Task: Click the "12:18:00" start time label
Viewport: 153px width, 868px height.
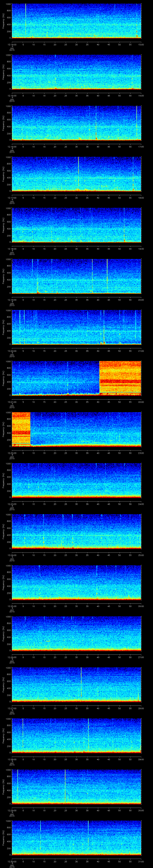Action: pyautogui.click(x=12, y=248)
